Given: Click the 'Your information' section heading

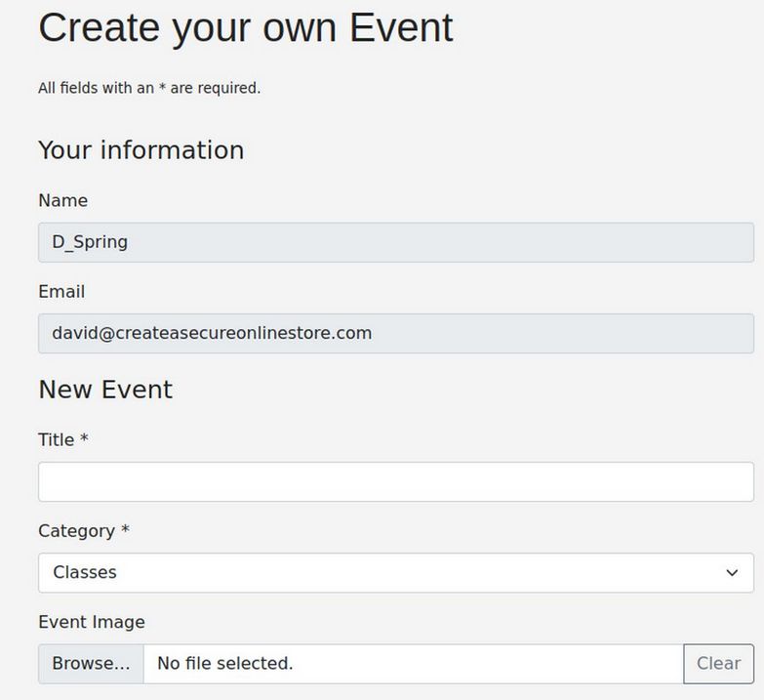Looking at the screenshot, I should (141, 150).
